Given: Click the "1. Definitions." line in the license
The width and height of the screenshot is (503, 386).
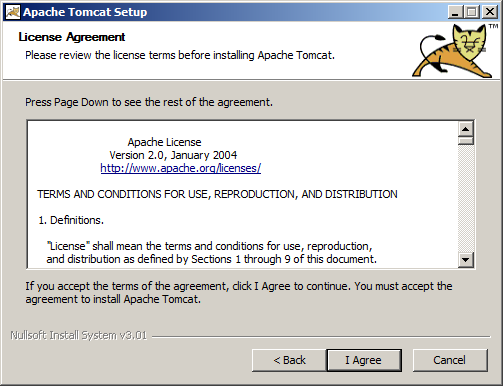Looking at the screenshot, I should pyautogui.click(x=71, y=220).
